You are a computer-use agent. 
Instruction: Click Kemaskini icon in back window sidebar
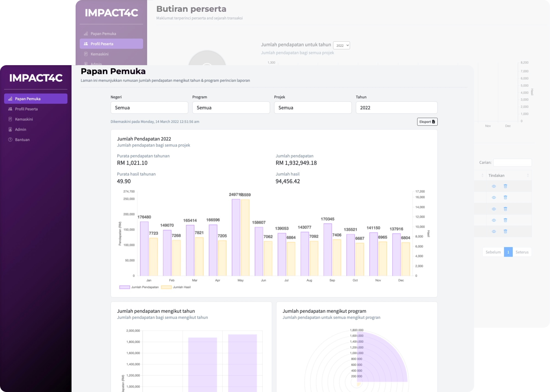(x=86, y=54)
